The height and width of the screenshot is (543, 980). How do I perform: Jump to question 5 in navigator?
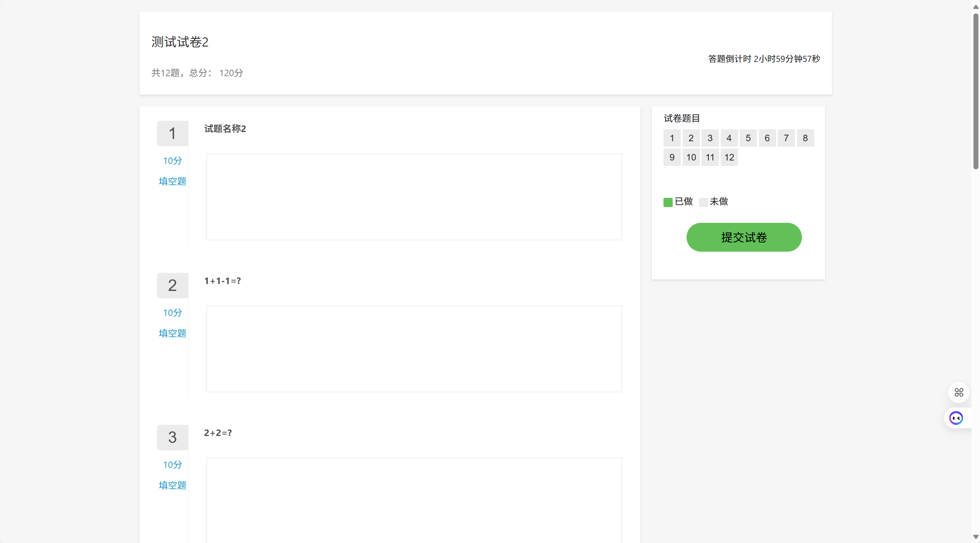tap(748, 138)
